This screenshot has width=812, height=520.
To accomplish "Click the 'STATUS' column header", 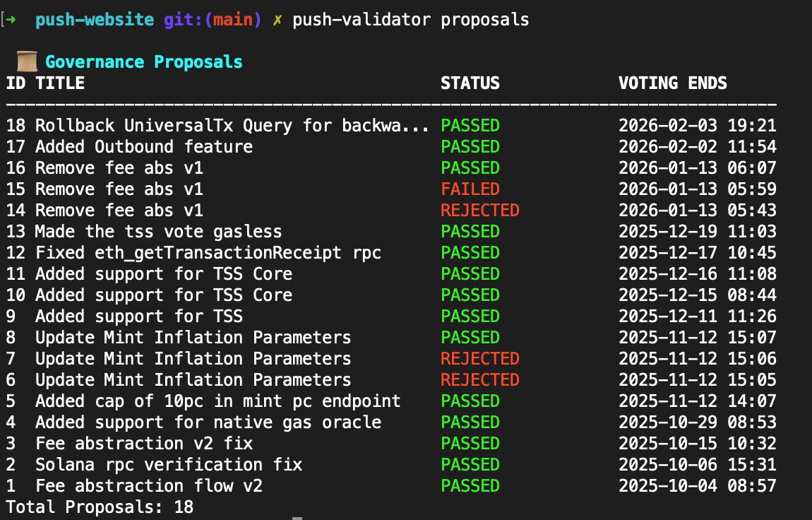I will tap(470, 83).
